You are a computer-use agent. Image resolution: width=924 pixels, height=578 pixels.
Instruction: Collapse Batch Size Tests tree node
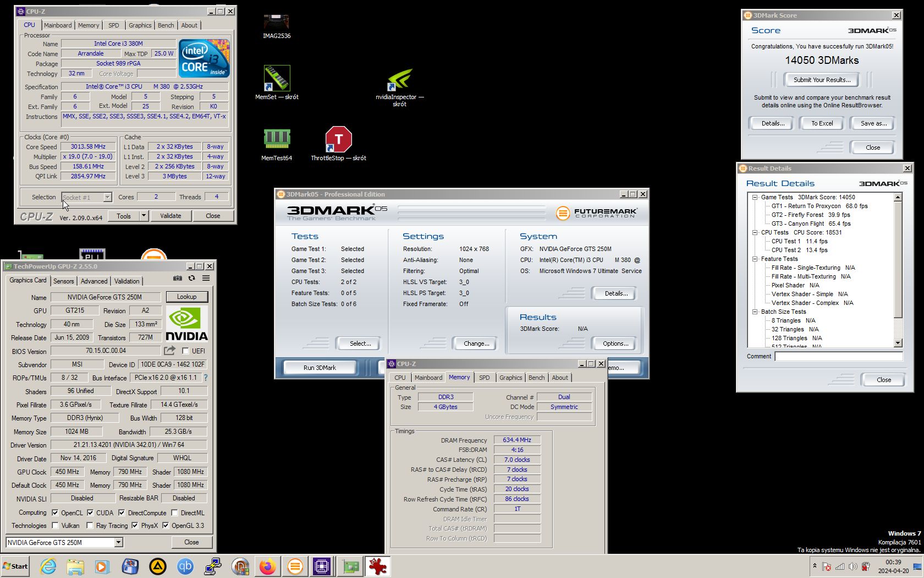point(755,312)
